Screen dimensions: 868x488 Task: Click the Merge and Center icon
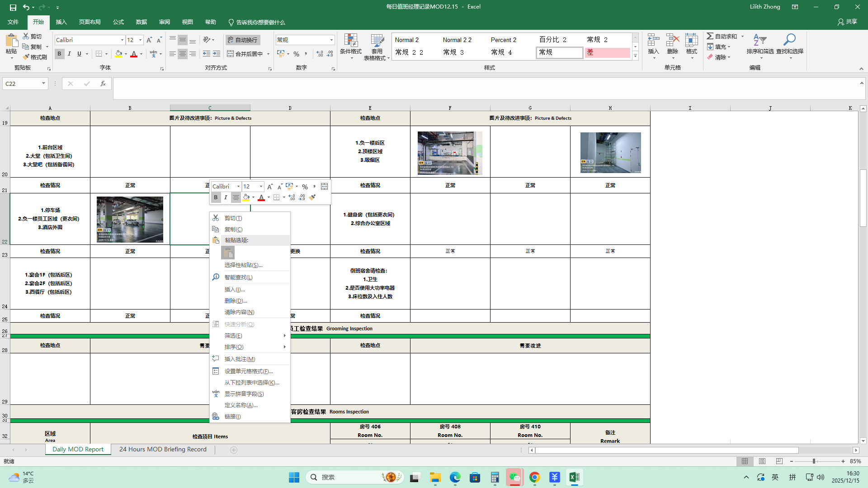231,54
